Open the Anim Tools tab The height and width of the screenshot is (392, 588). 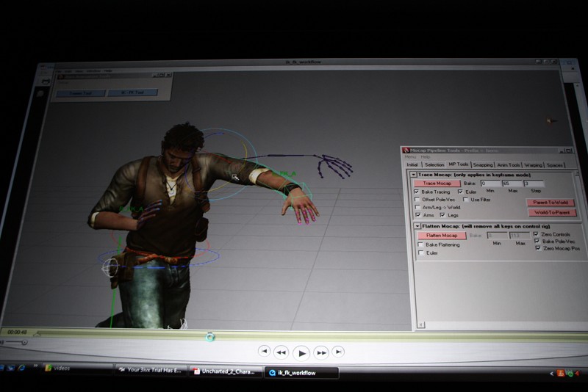point(509,165)
